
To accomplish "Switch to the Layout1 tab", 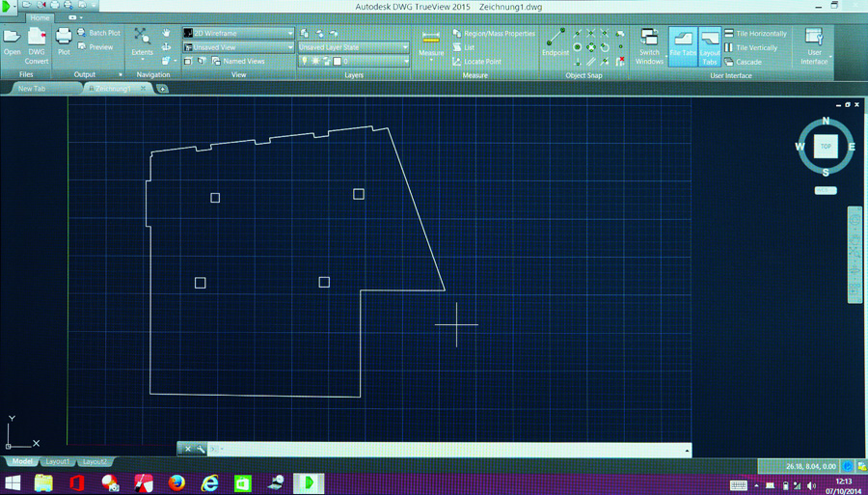I will (57, 462).
